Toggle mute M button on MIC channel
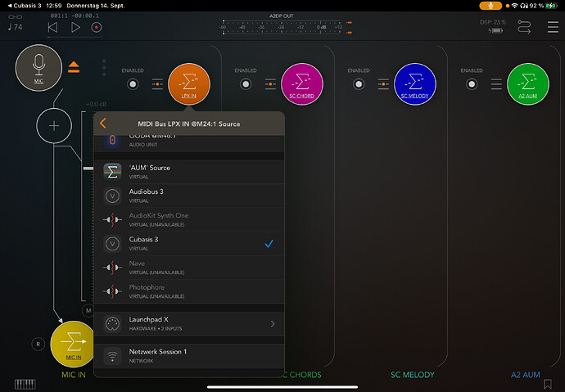 pos(88,311)
